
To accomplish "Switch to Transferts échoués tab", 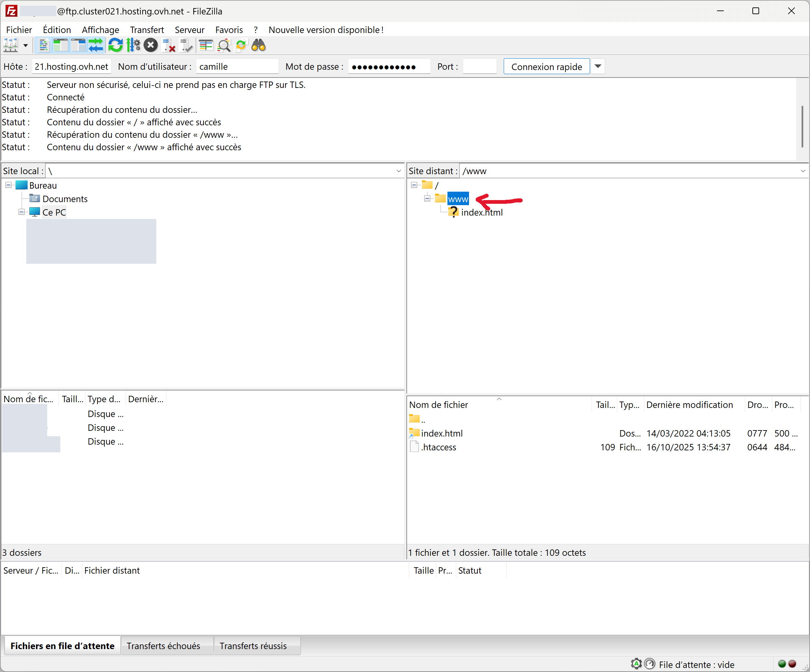I will click(x=163, y=646).
